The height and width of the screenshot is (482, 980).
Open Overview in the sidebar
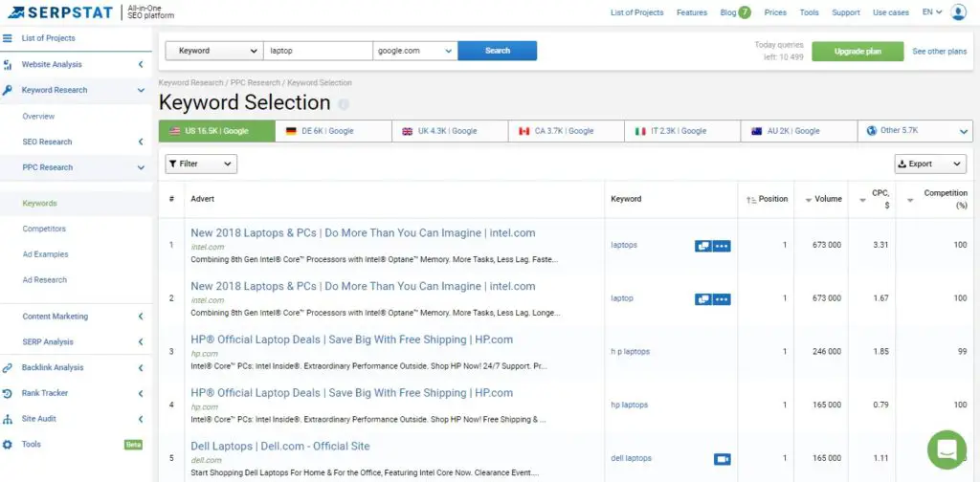click(38, 116)
